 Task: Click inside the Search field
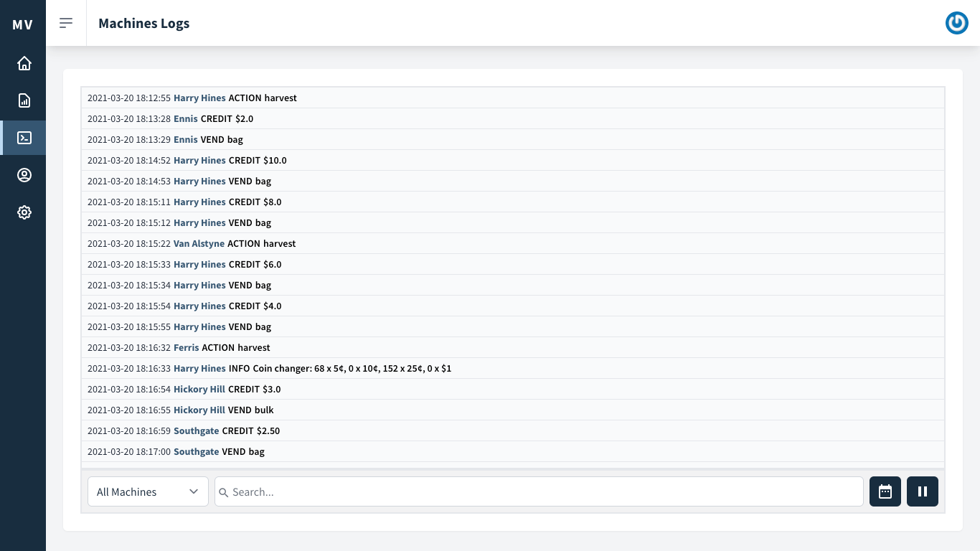pos(538,491)
